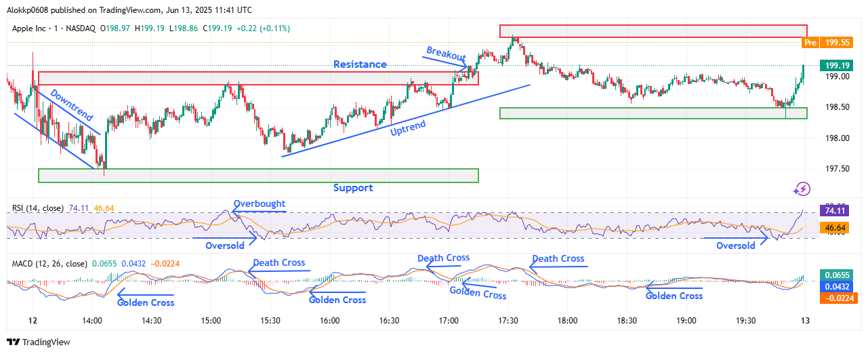The image size is (868, 354).
Task: Click the 14:00 time axis label
Action: pyautogui.click(x=92, y=320)
